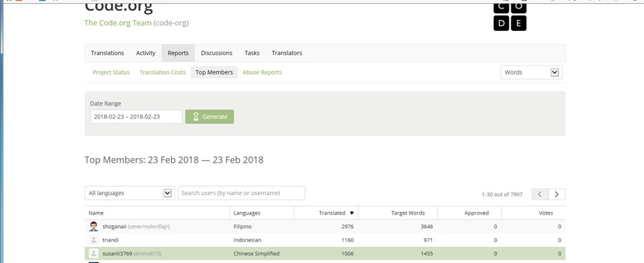This screenshot has width=644, height=263.
Task: Switch to Discussions tab
Action: [x=216, y=53]
